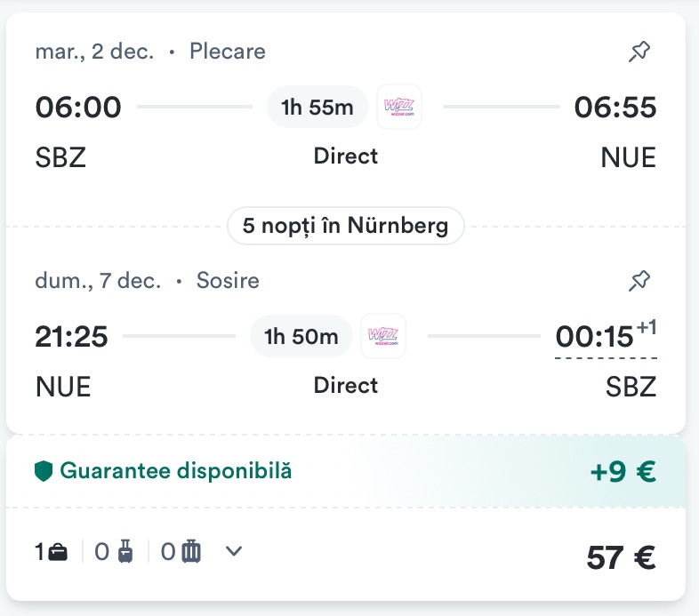The image size is (699, 616).
Task: Click the 00:15 +1 arrival time
Action: coord(594,338)
